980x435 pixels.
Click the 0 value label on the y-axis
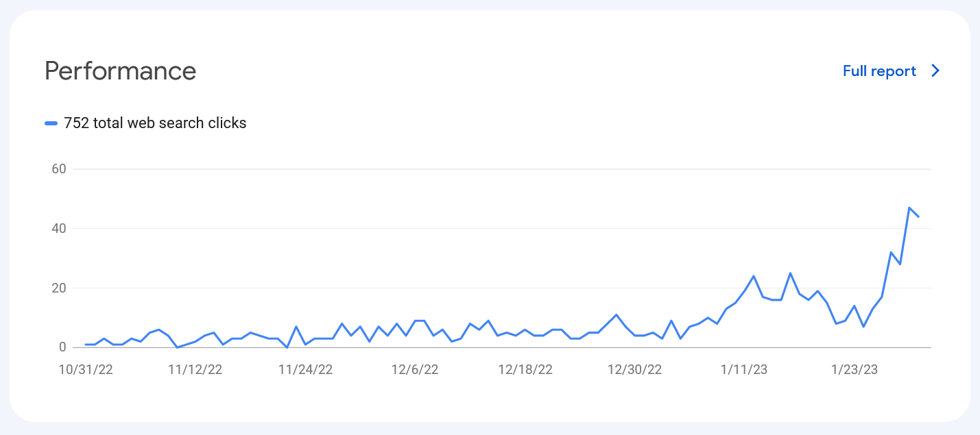(62, 348)
